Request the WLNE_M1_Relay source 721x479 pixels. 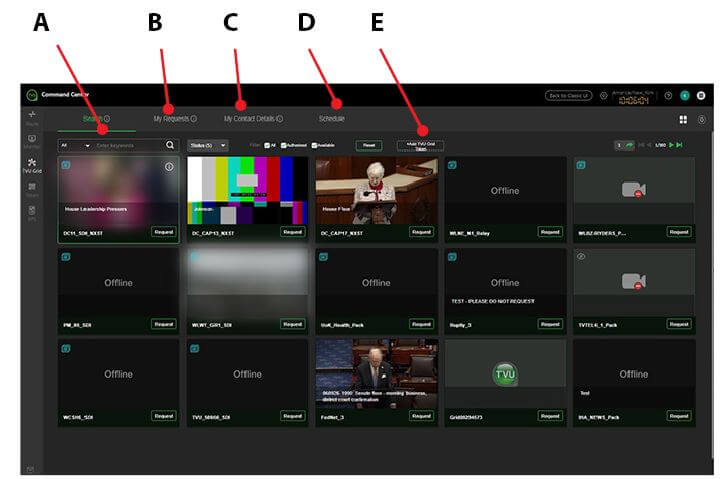click(x=550, y=232)
